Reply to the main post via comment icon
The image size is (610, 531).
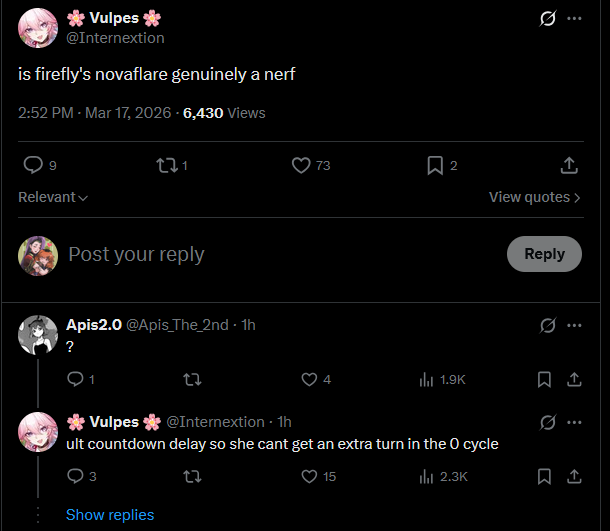pyautogui.click(x=33, y=165)
